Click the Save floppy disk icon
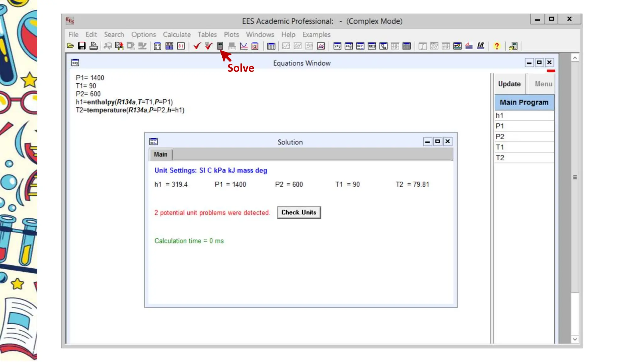The image size is (644, 362). click(82, 46)
